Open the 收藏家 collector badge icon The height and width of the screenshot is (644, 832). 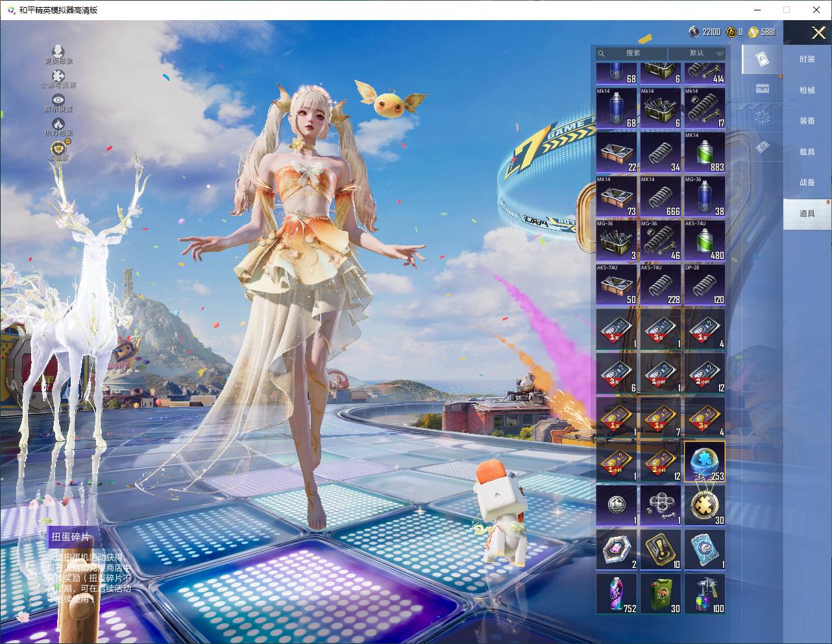[58, 151]
